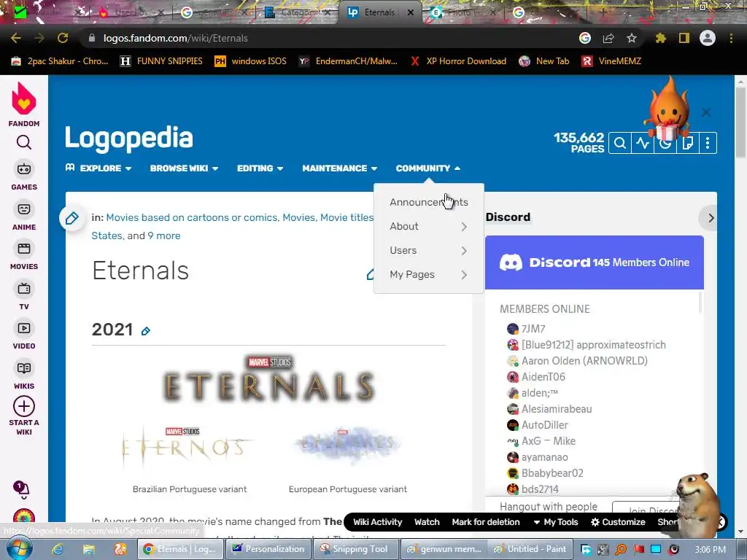Bookmark this page with star icon
This screenshot has height=560, width=747.
point(632,38)
